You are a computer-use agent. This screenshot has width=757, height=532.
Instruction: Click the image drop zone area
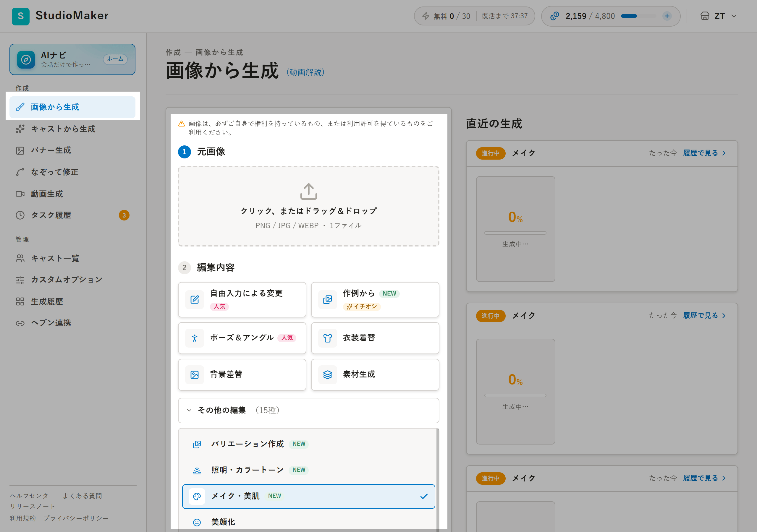(x=309, y=206)
